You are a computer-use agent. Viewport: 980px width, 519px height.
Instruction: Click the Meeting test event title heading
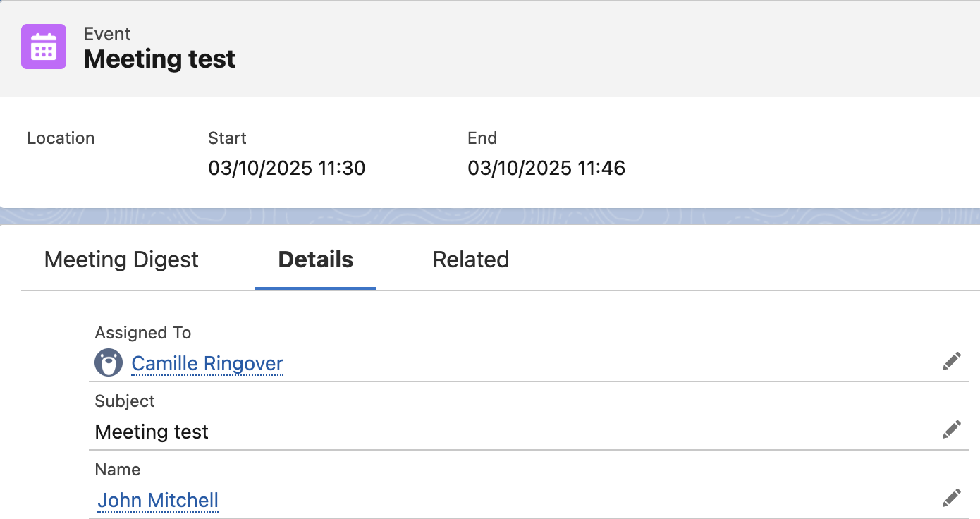(160, 59)
